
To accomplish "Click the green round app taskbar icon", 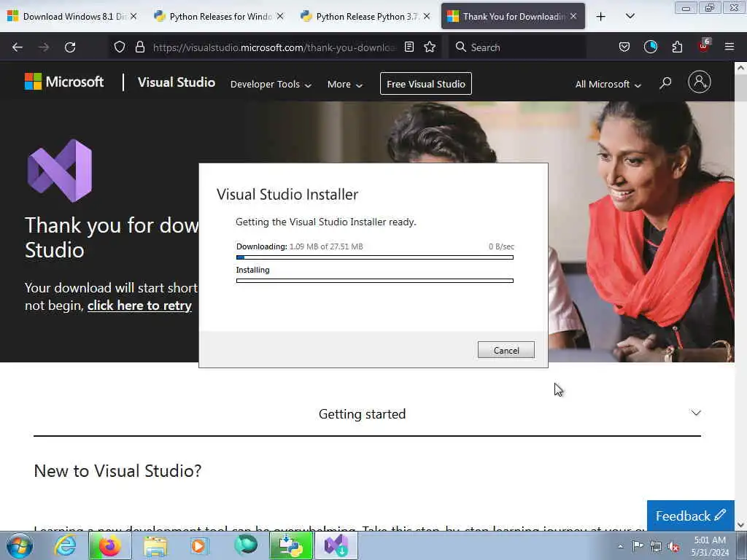I will 246,545.
